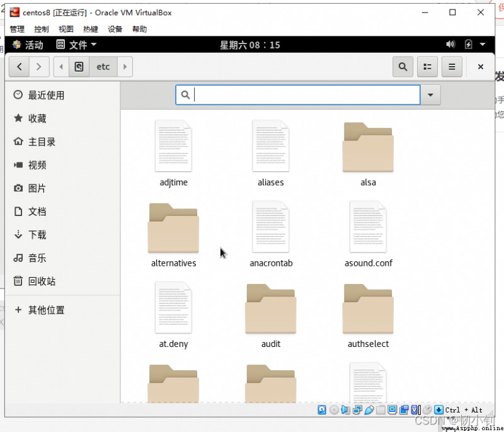
Task: Click 其他位置 in the sidebar
Action: coord(62,310)
